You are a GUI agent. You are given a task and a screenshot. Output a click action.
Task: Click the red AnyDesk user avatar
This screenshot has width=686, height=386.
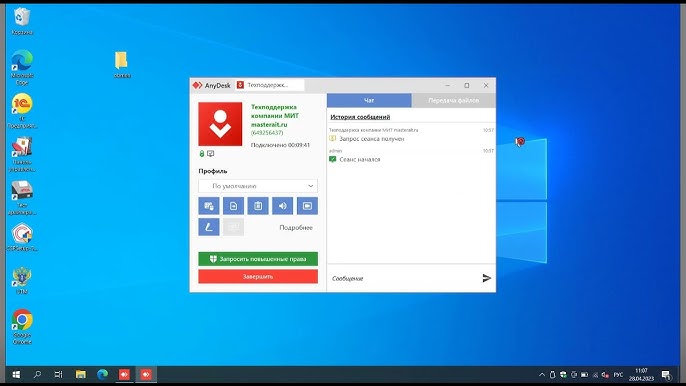tap(220, 124)
